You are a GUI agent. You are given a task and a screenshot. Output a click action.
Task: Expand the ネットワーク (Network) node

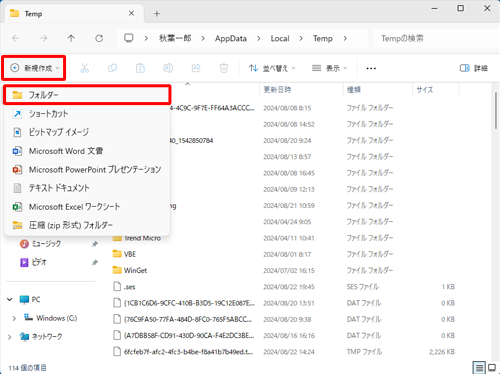(x=10, y=337)
